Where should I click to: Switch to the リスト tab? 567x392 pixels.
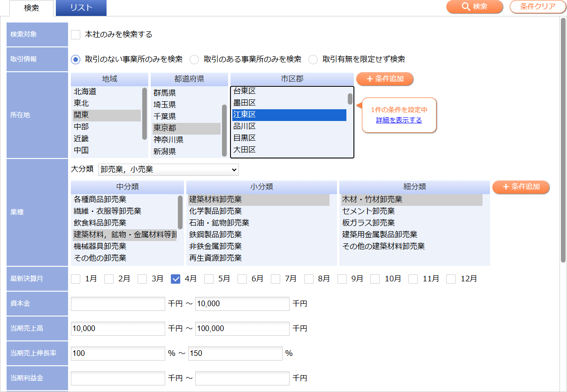coord(81,8)
